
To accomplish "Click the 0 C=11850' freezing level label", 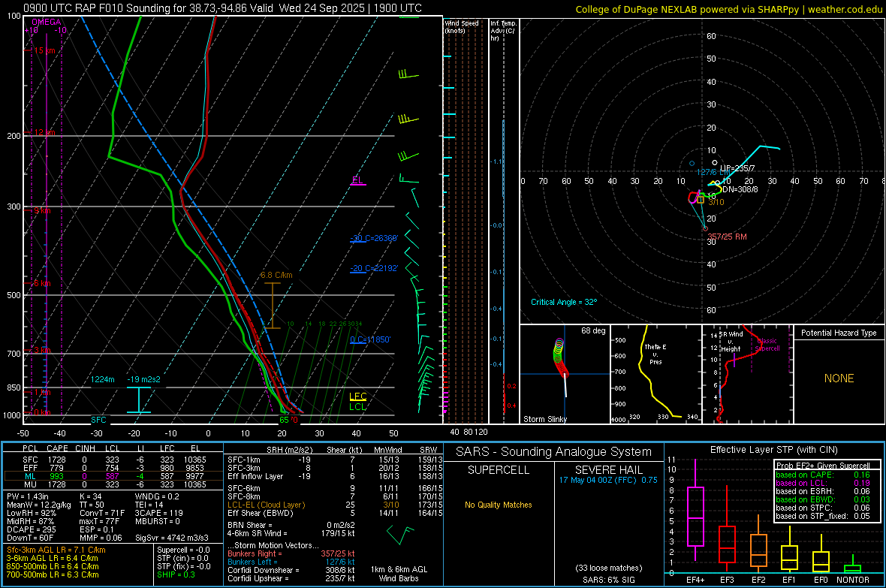I will pos(370,339).
